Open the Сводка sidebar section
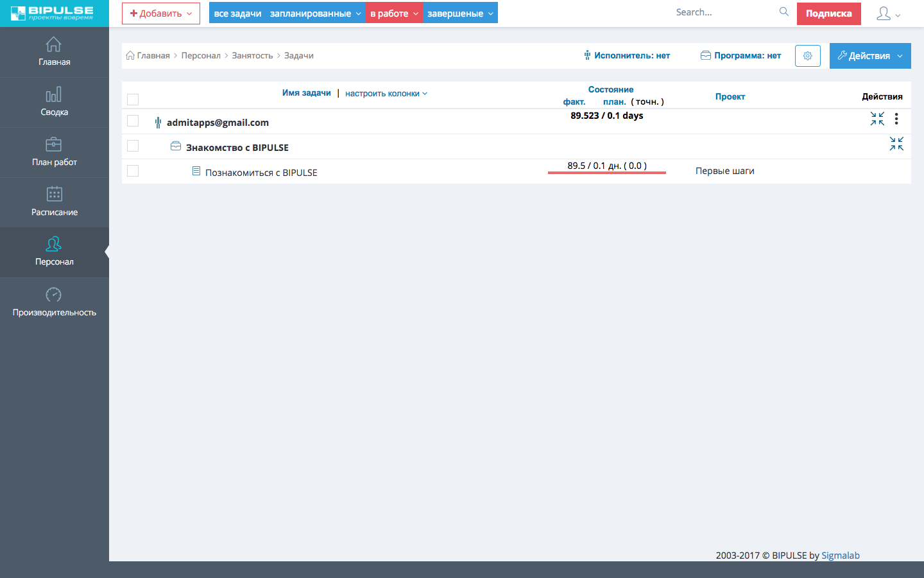This screenshot has width=924, height=578. [55, 102]
